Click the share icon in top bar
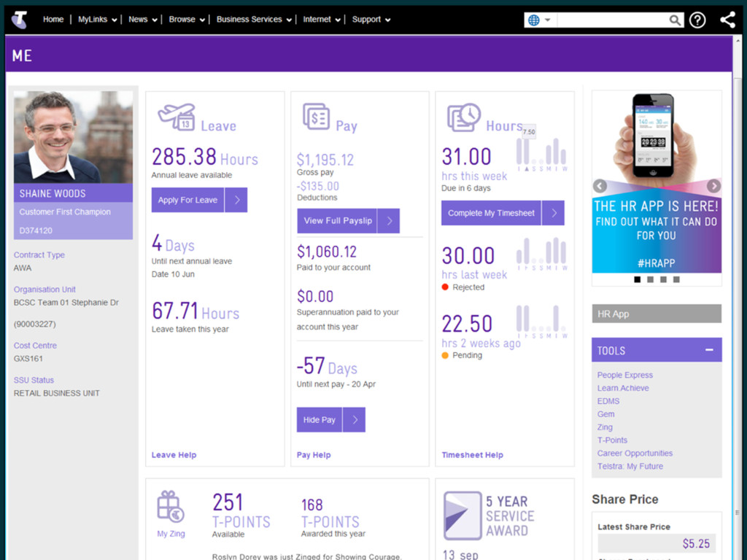This screenshot has height=560, width=747. pos(727,20)
